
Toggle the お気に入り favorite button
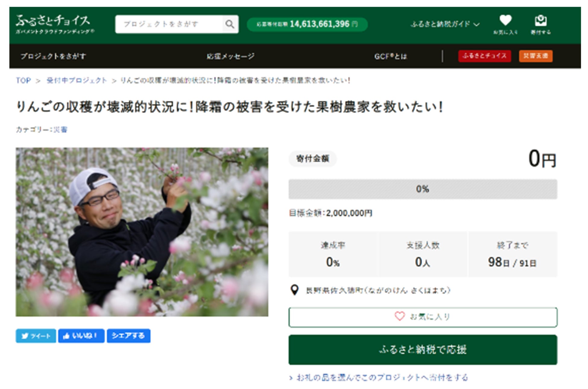point(423,317)
